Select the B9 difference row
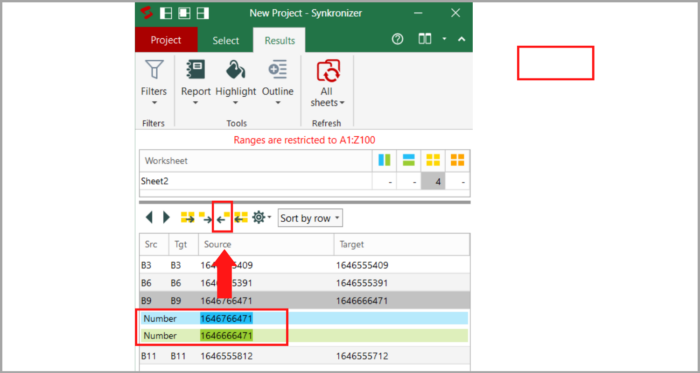Image resolution: width=700 pixels, height=373 pixels. (304, 301)
